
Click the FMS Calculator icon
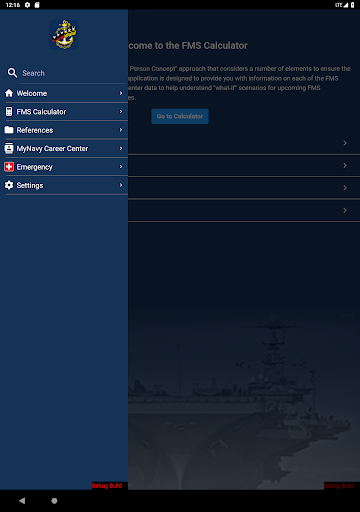tap(9, 112)
